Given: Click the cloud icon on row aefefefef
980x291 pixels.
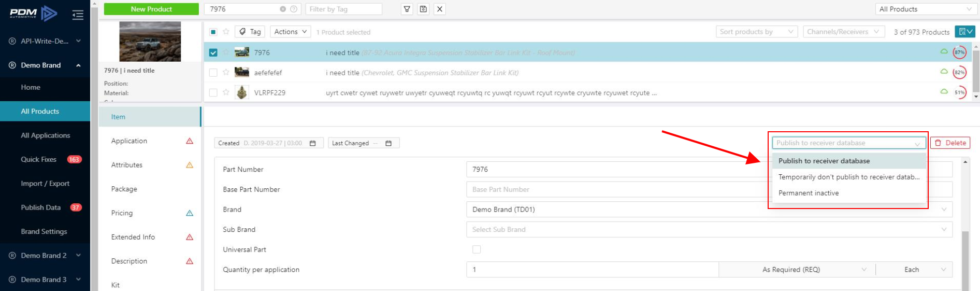Looking at the screenshot, I should [x=944, y=72].
